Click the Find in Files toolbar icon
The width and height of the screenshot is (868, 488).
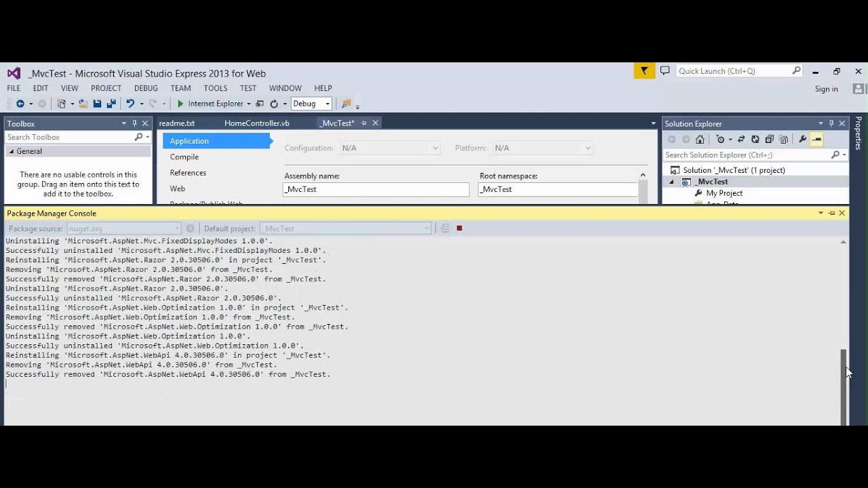[347, 104]
